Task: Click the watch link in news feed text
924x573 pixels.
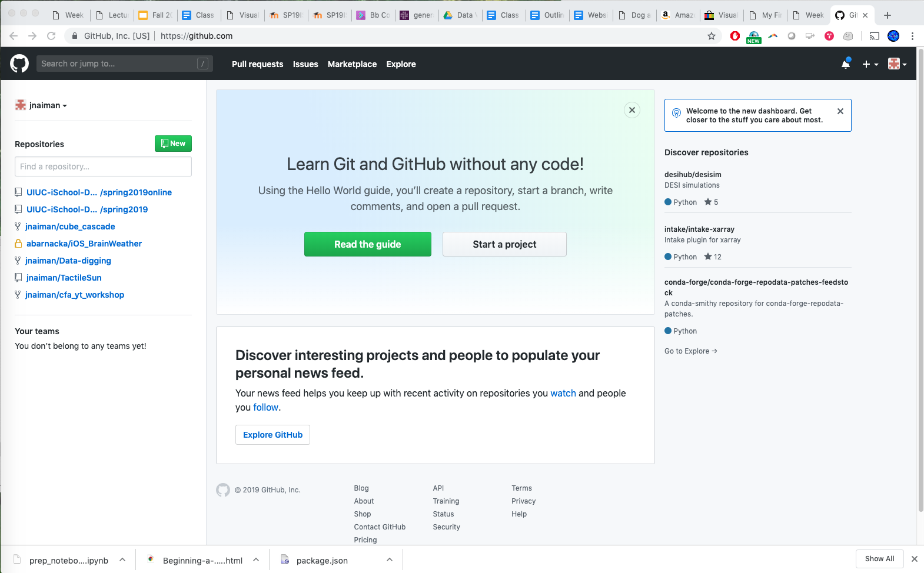Action: pos(563,393)
